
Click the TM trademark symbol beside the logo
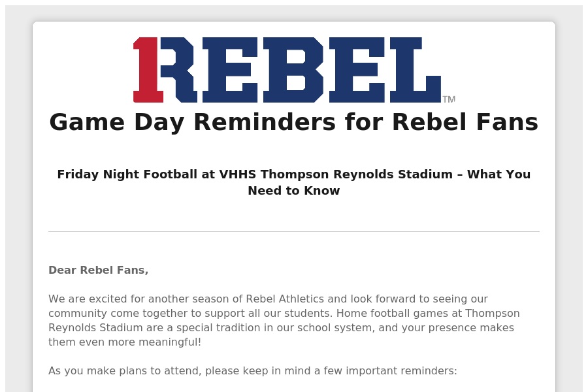pos(449,99)
